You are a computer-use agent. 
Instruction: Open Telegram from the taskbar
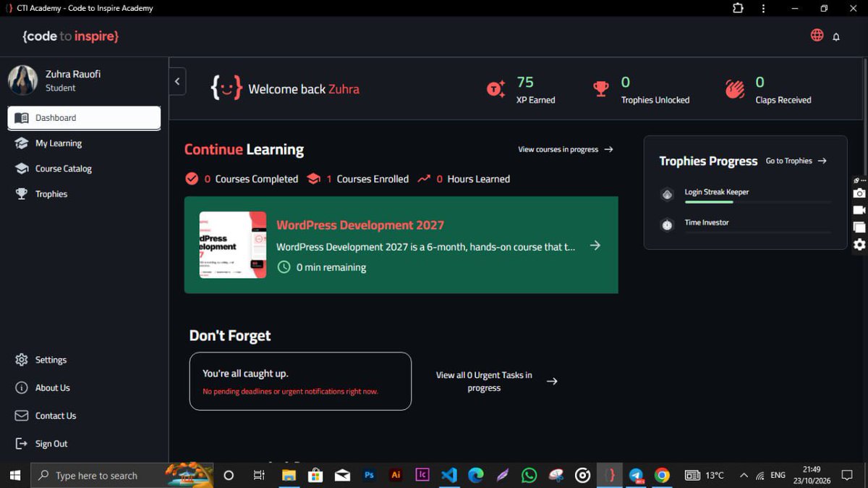636,476
